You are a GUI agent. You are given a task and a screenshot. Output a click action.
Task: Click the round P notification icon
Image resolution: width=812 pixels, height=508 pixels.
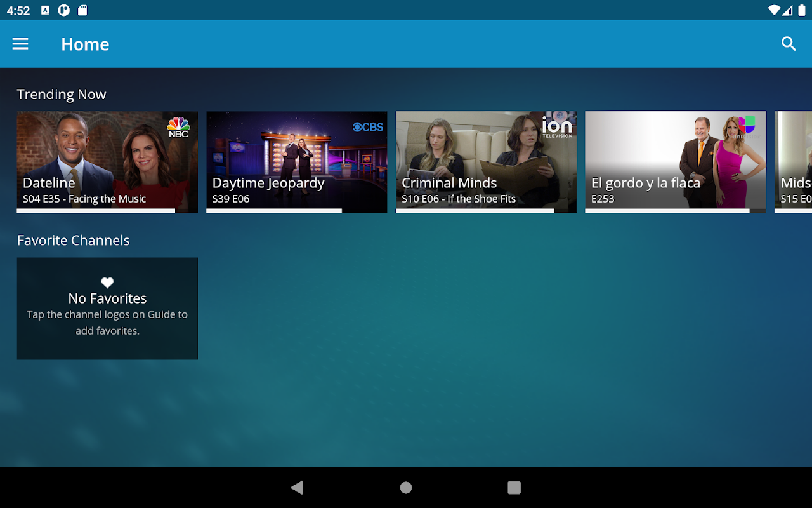pos(63,10)
